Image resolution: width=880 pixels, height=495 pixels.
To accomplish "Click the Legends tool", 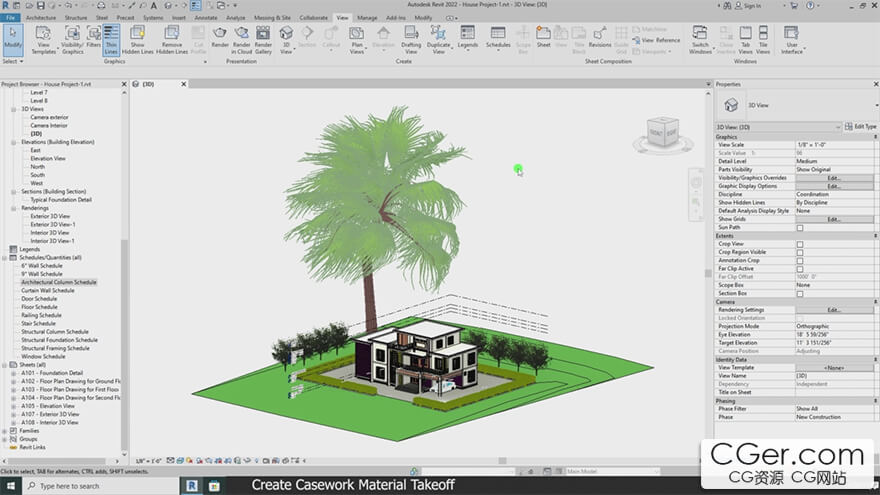I will click(x=468, y=37).
